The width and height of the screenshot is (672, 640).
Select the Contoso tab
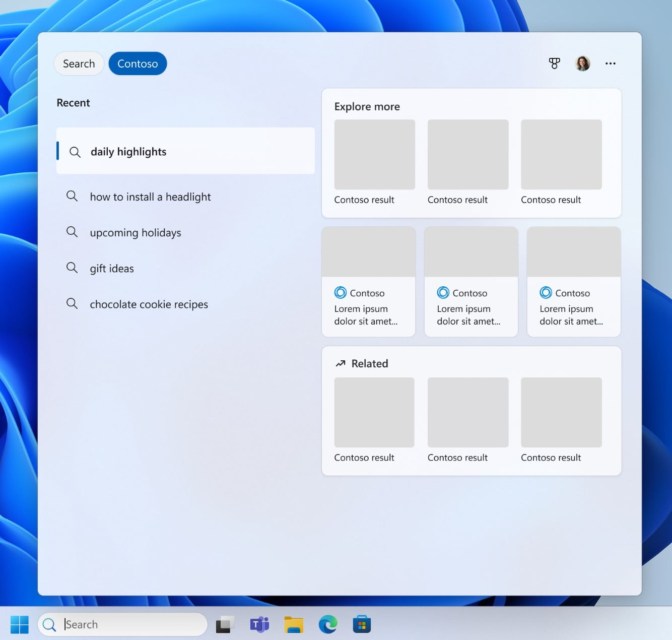click(x=138, y=63)
